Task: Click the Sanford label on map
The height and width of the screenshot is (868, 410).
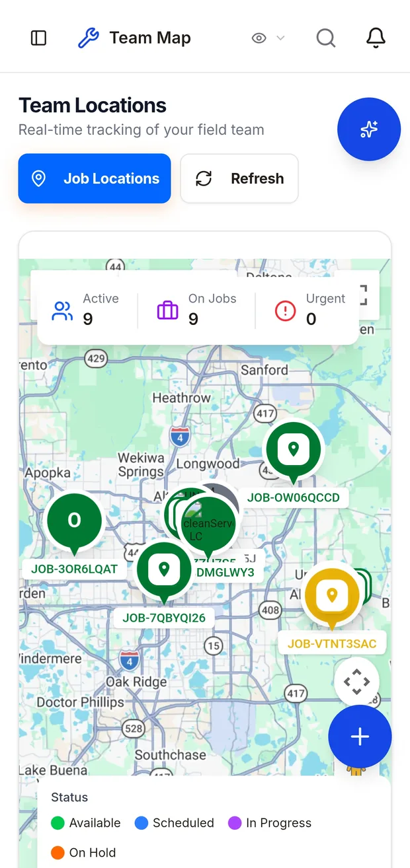Action: [x=264, y=370]
